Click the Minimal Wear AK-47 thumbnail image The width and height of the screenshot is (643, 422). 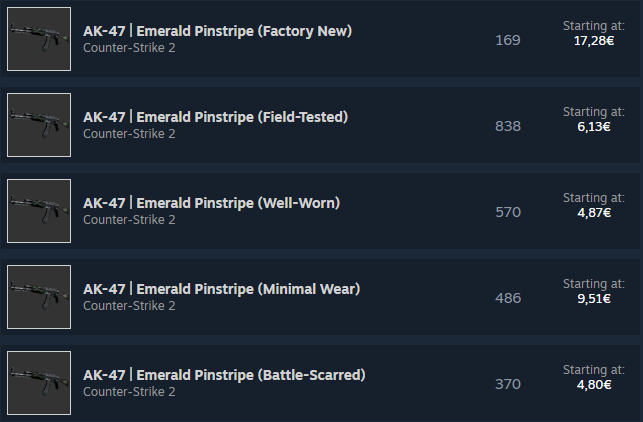(x=39, y=297)
